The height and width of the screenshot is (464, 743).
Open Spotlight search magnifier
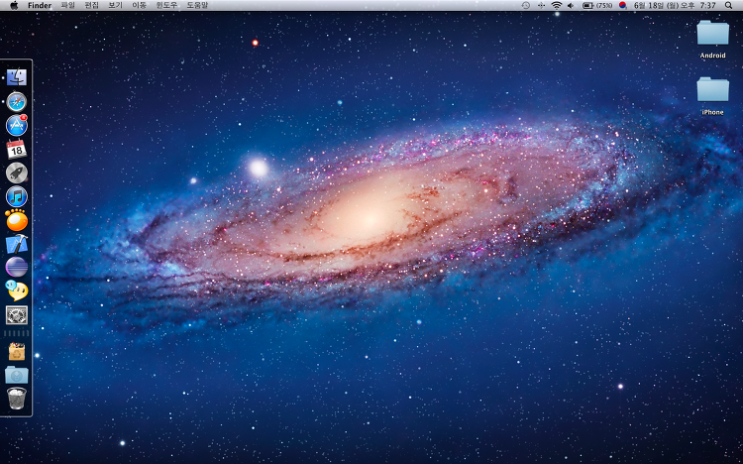point(728,6)
